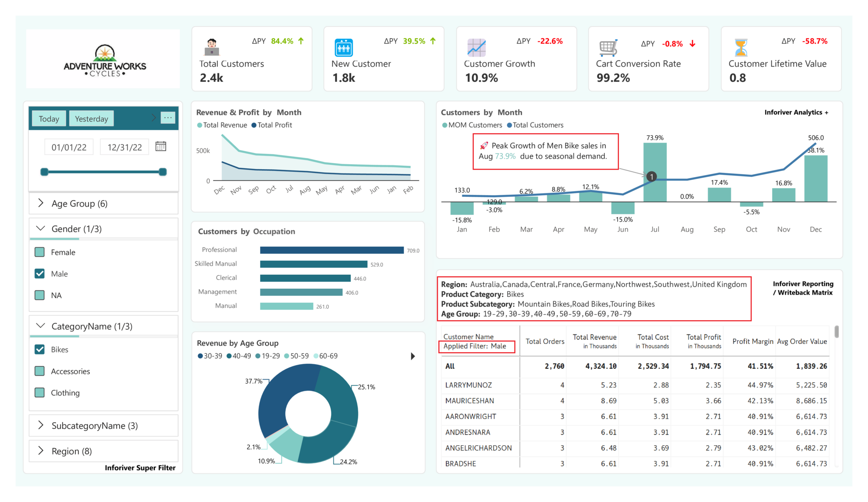The height and width of the screenshot is (502, 868).
Task: Expand the Age Group filter section
Action: [40, 203]
